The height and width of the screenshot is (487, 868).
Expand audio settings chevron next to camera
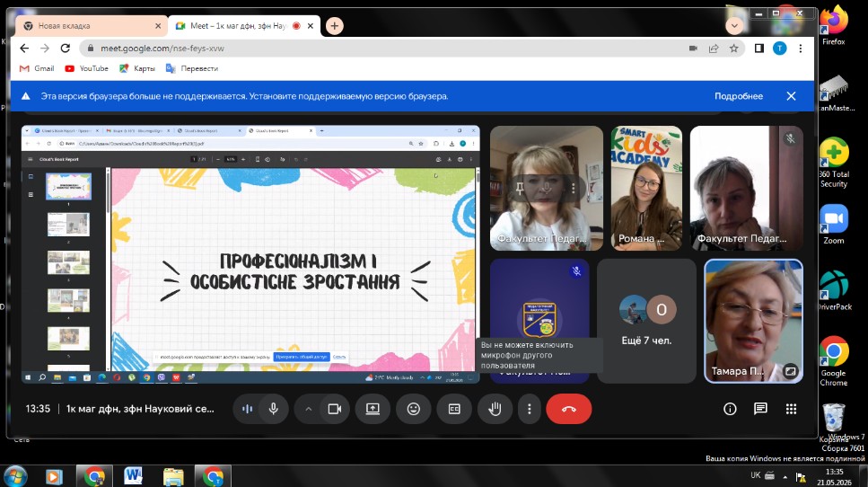click(x=309, y=409)
